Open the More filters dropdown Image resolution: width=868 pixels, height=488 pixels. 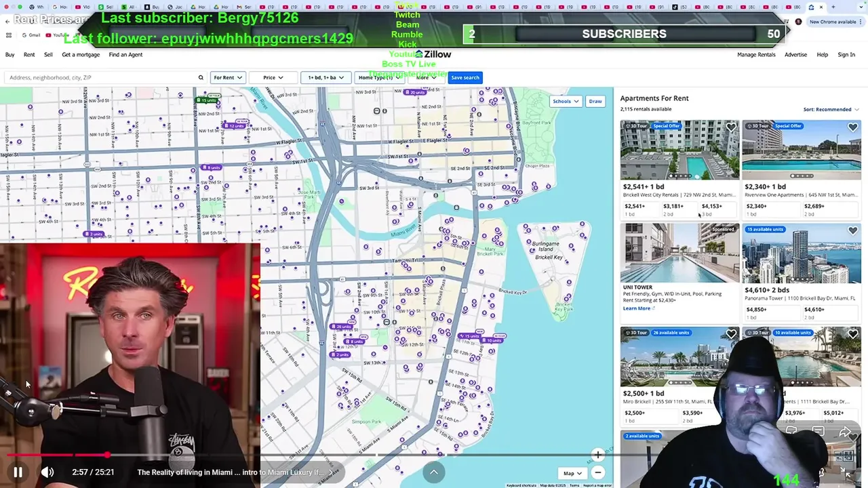426,77
